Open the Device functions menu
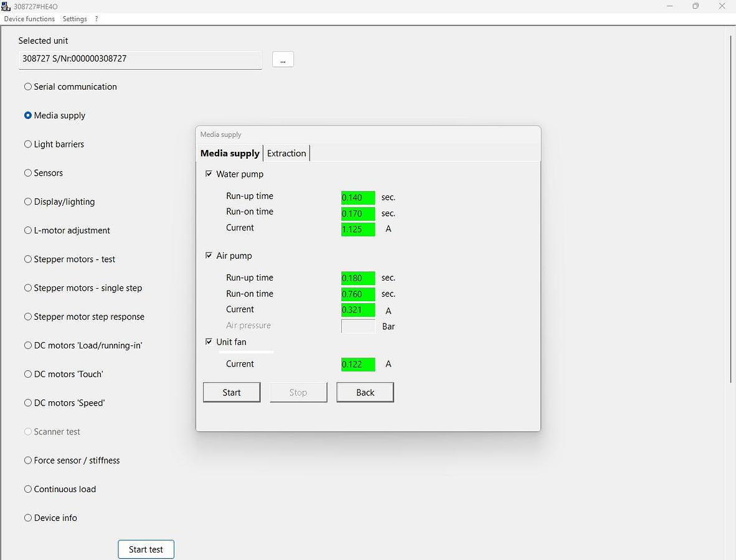Image resolution: width=736 pixels, height=560 pixels. (29, 19)
